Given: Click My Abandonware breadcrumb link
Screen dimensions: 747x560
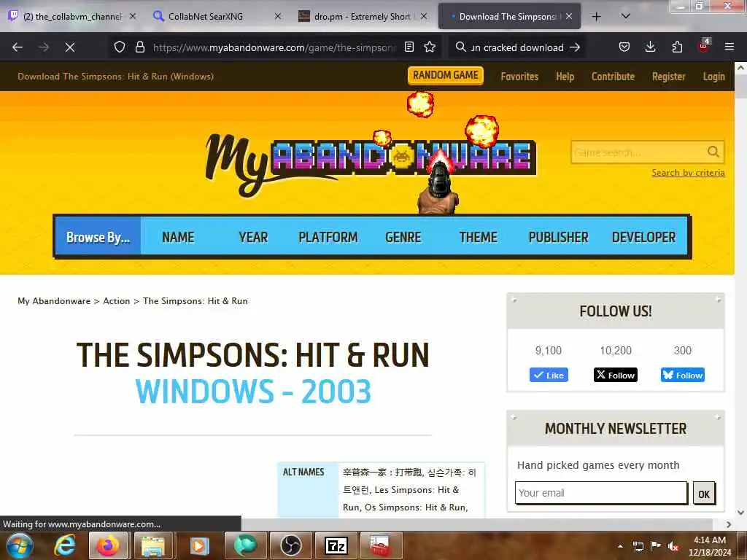Looking at the screenshot, I should (54, 301).
